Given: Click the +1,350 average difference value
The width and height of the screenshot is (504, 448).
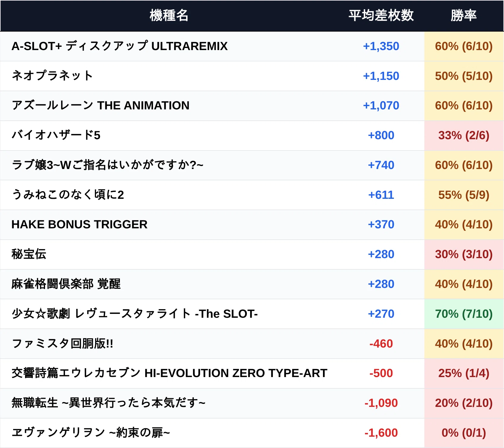Looking at the screenshot, I should tap(381, 46).
